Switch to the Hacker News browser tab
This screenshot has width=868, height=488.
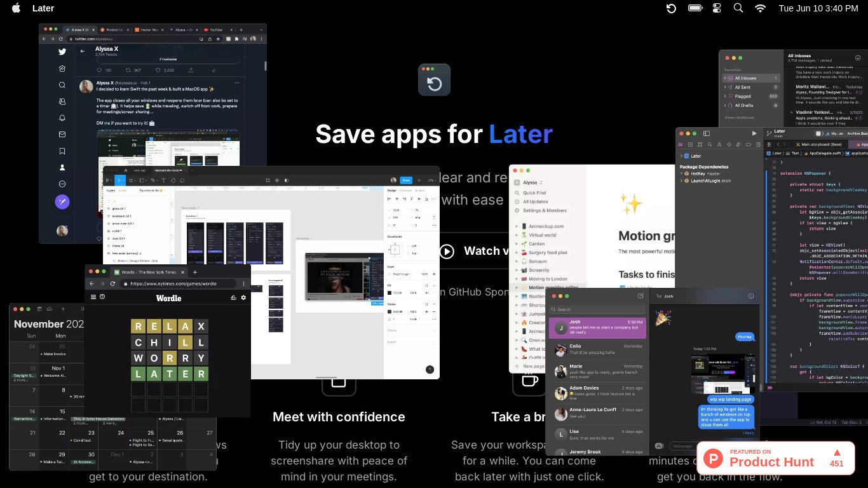point(149,30)
